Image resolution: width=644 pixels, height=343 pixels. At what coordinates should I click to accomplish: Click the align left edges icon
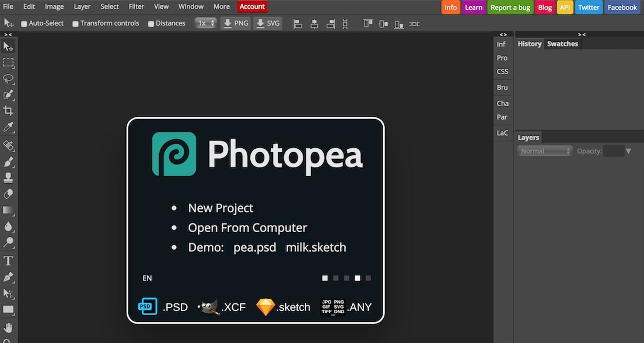[297, 24]
